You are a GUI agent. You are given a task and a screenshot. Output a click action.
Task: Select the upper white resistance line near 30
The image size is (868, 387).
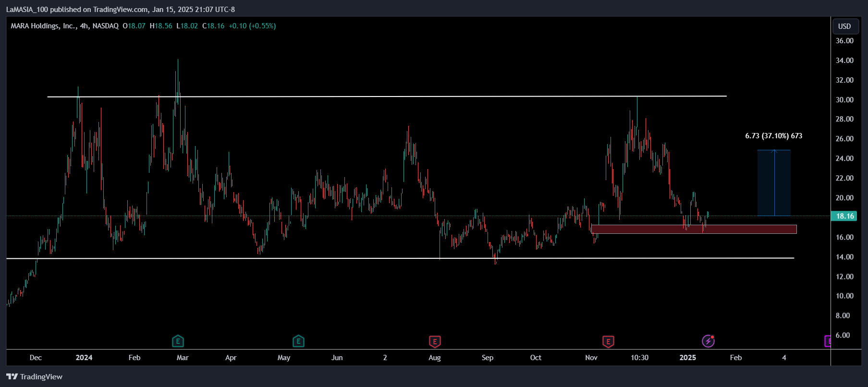pos(387,97)
